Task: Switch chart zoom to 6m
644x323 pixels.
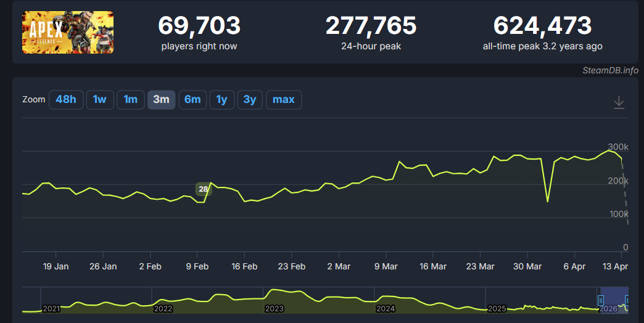Action: (192, 100)
